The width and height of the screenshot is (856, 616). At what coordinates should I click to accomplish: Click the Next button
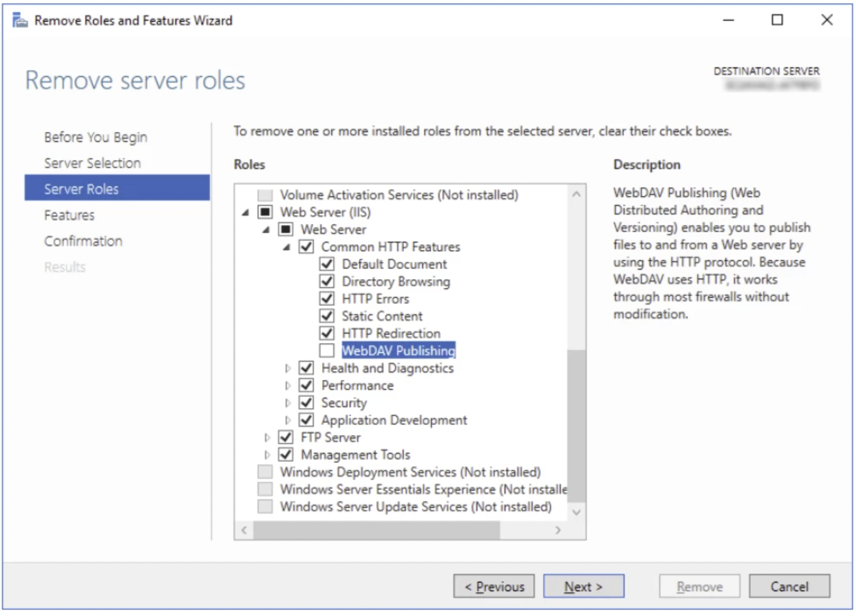pos(583,586)
